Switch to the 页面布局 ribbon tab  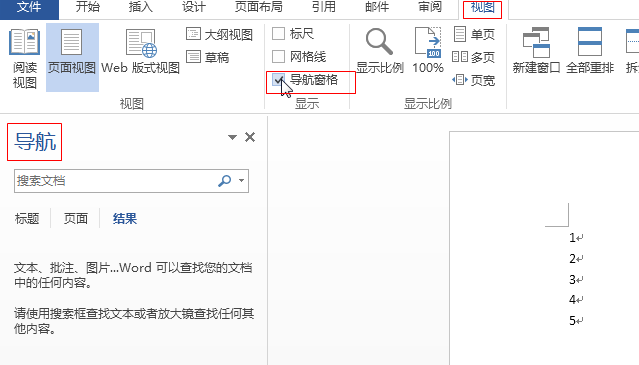pos(259,7)
